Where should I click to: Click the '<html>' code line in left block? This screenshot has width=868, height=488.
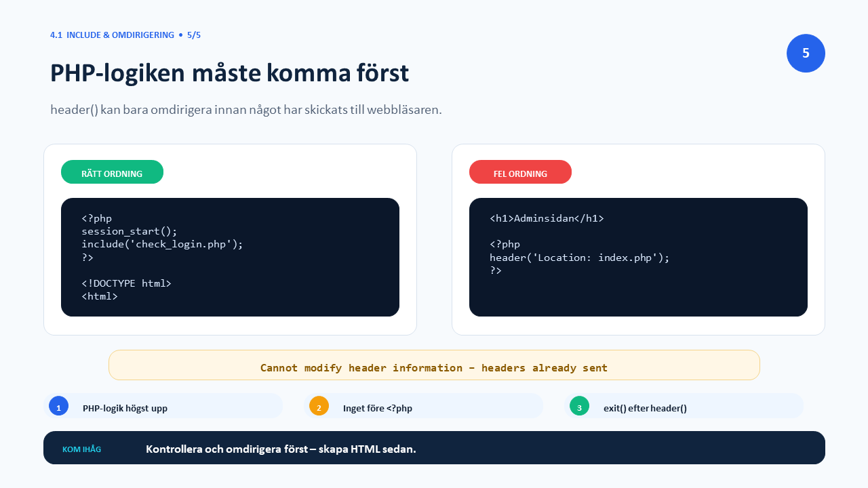(x=100, y=296)
